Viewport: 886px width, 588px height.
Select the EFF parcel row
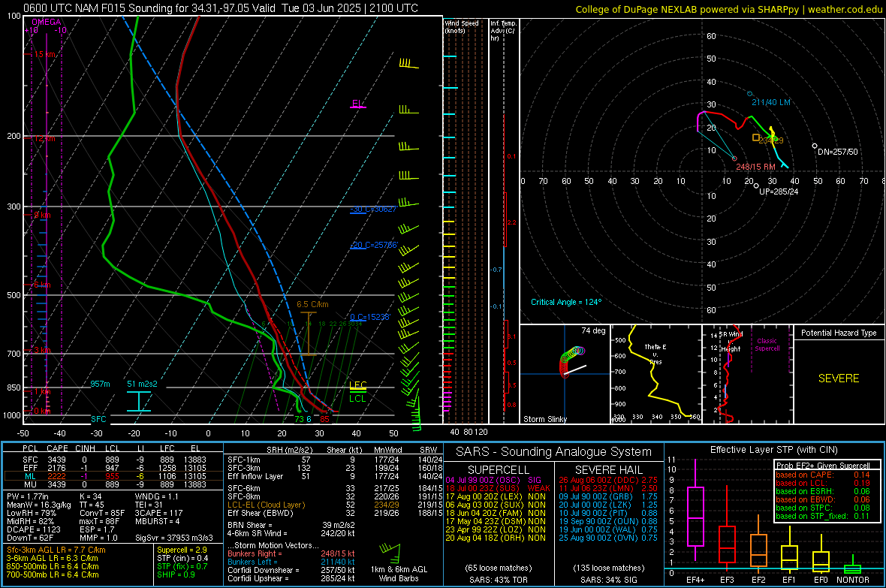point(113,468)
